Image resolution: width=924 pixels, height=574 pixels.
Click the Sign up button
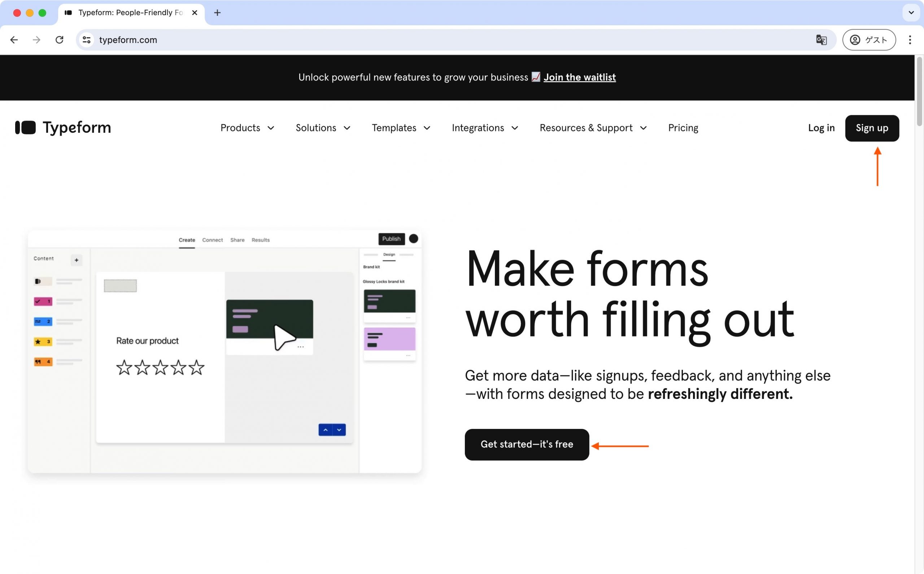[x=872, y=128]
